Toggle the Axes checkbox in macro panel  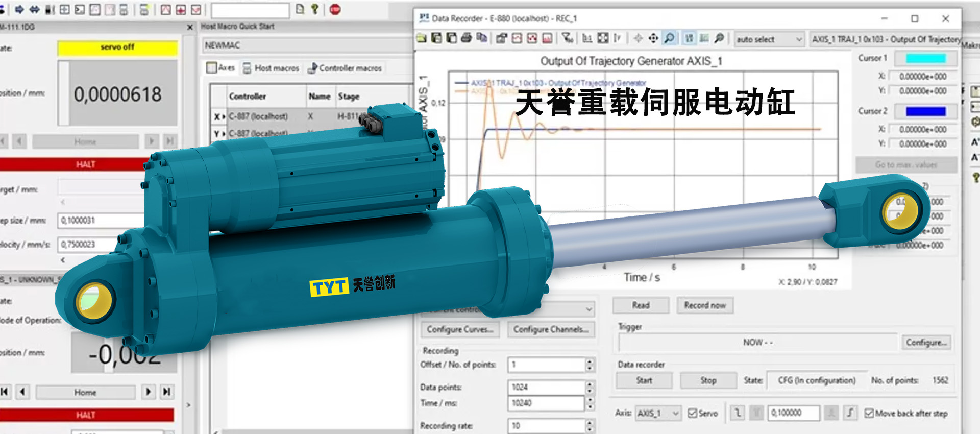tap(212, 68)
